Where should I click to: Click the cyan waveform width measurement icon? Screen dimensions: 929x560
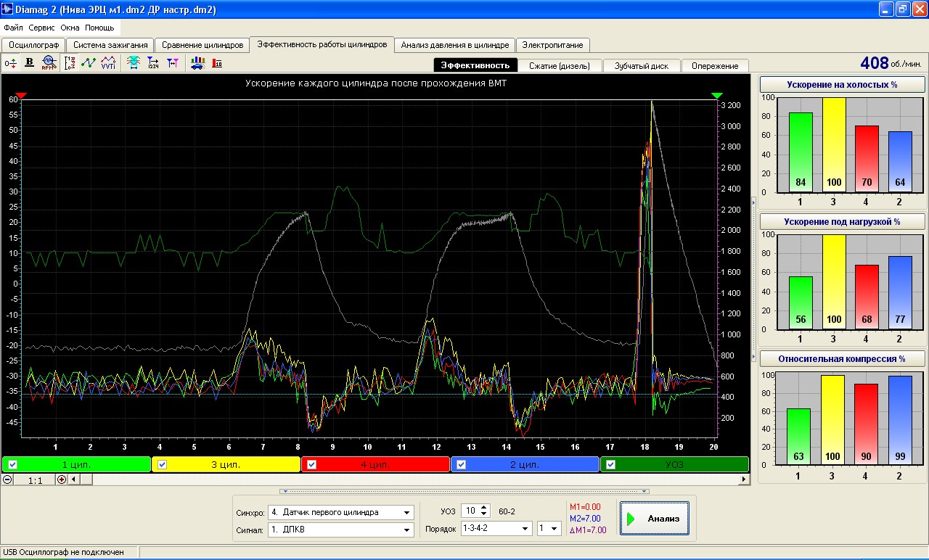pos(134,63)
